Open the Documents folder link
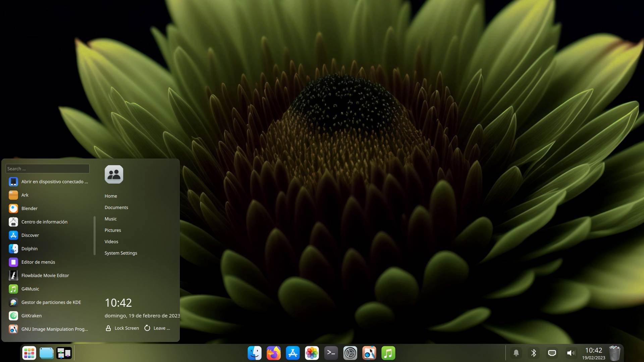Screen dimensions: 644x362 tap(116, 207)
